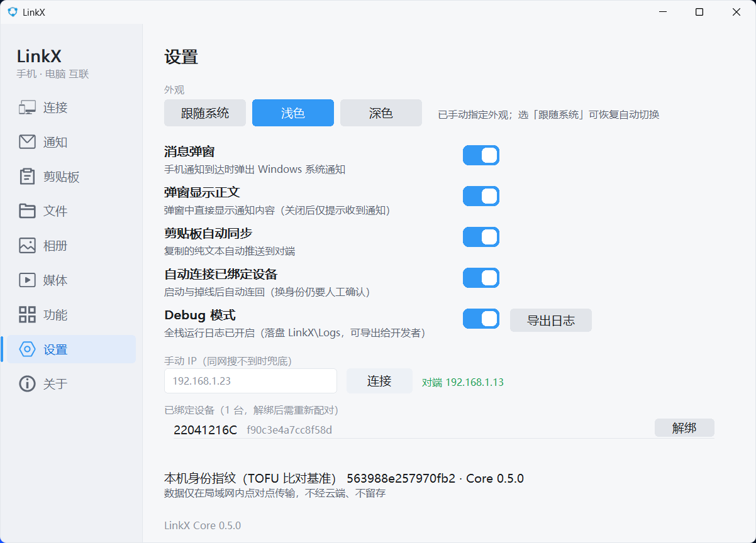Click the 媒体 play icon
Image resolution: width=756 pixels, height=543 pixels.
click(27, 280)
